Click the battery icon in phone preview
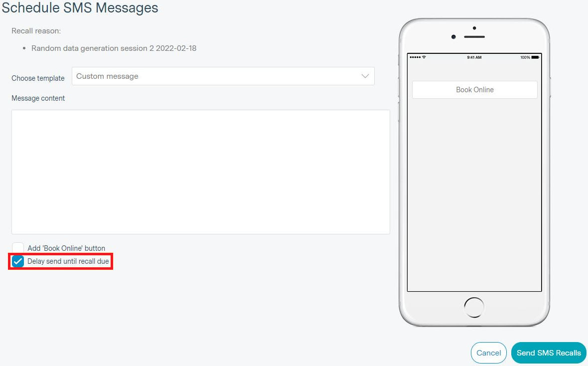 click(x=535, y=57)
